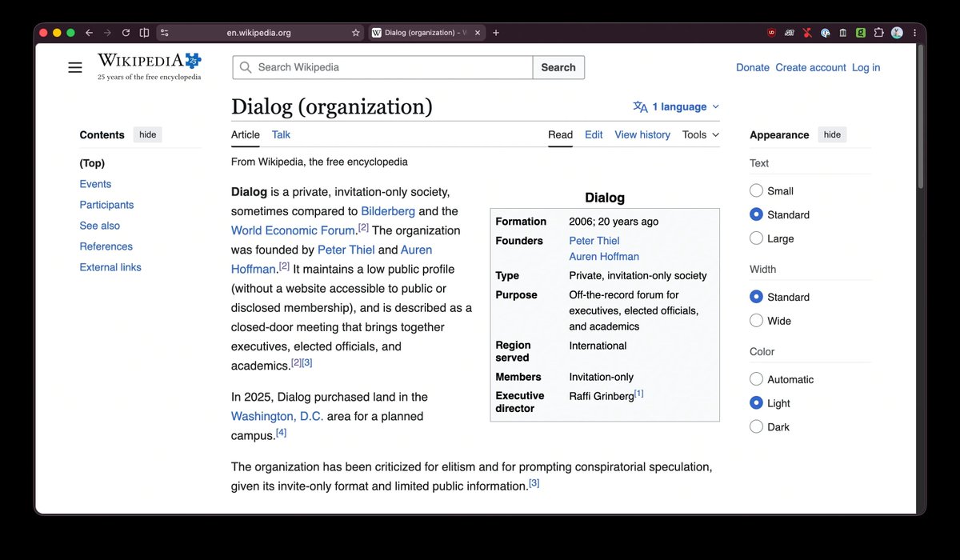Open a new tab with the plus icon

[496, 33]
